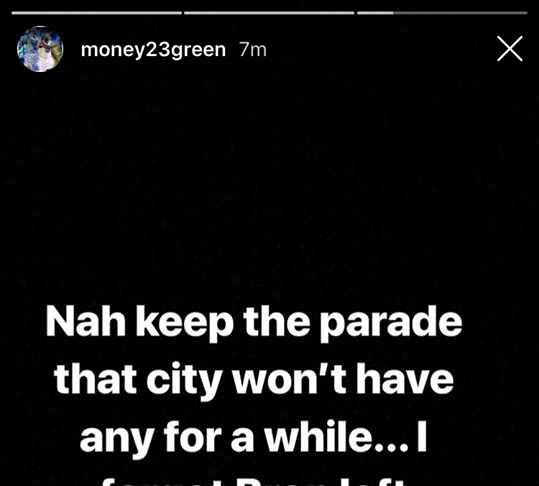The width and height of the screenshot is (539, 486).
Task: Tap the word "that" in the second line
Action: tap(96, 380)
